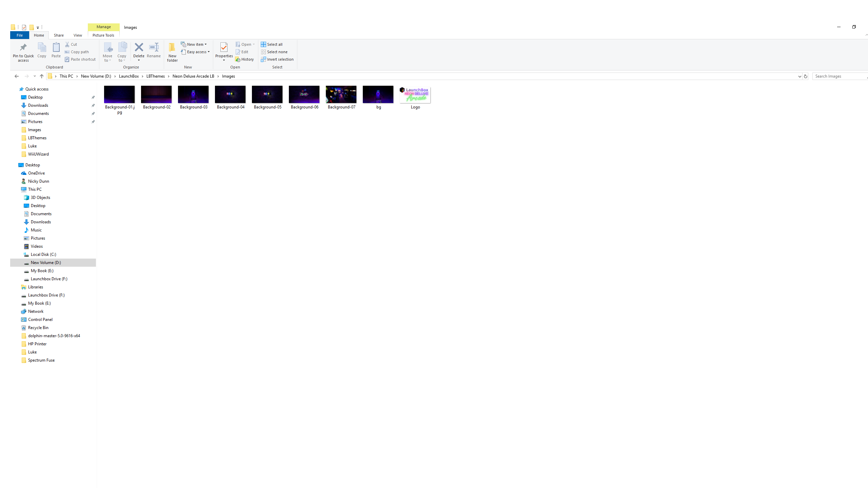Switch to the Share ribbon tab

59,35
